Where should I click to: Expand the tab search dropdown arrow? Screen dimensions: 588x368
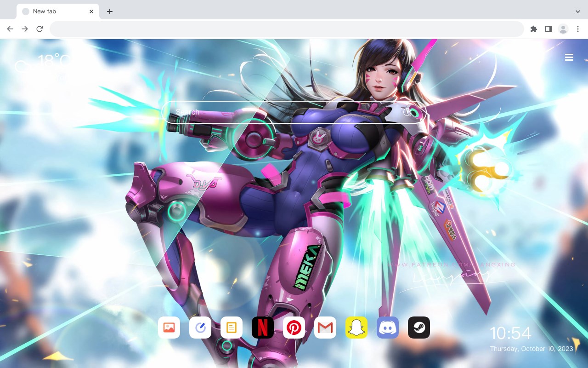point(578,11)
